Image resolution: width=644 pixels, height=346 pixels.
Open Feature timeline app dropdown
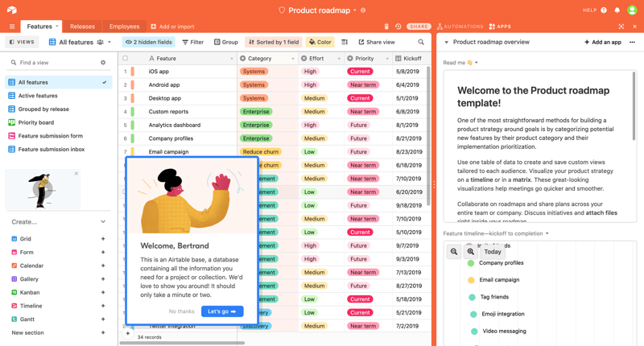point(547,233)
